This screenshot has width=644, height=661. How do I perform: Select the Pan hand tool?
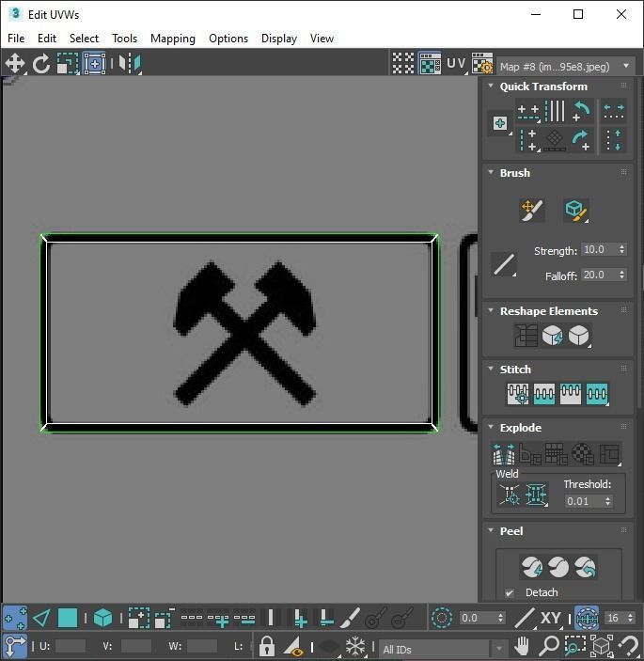click(x=522, y=645)
